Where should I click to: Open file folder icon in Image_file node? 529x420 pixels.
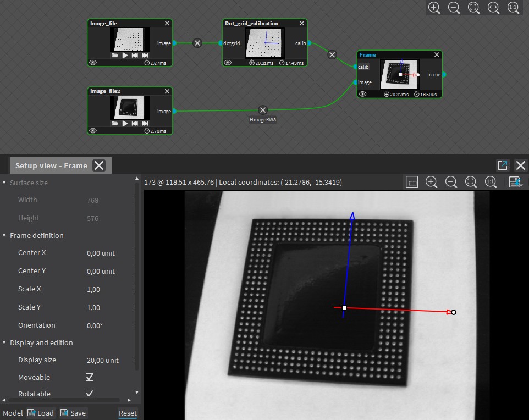115,56
